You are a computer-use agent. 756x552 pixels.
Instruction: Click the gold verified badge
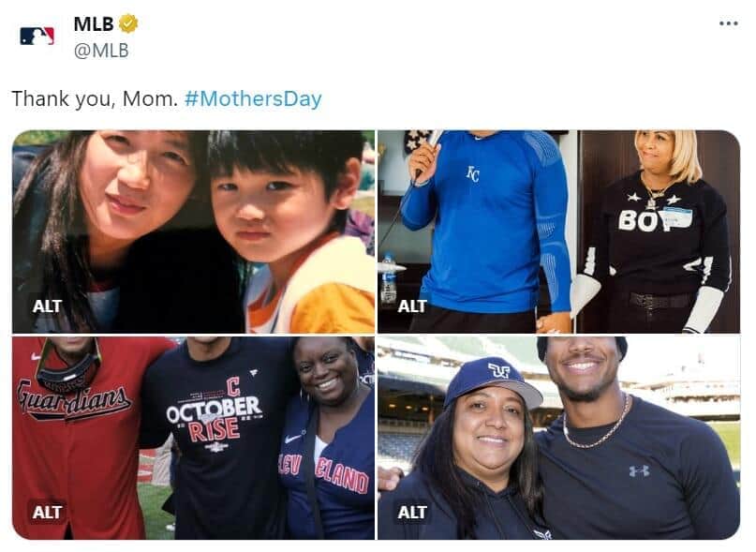pos(129,24)
